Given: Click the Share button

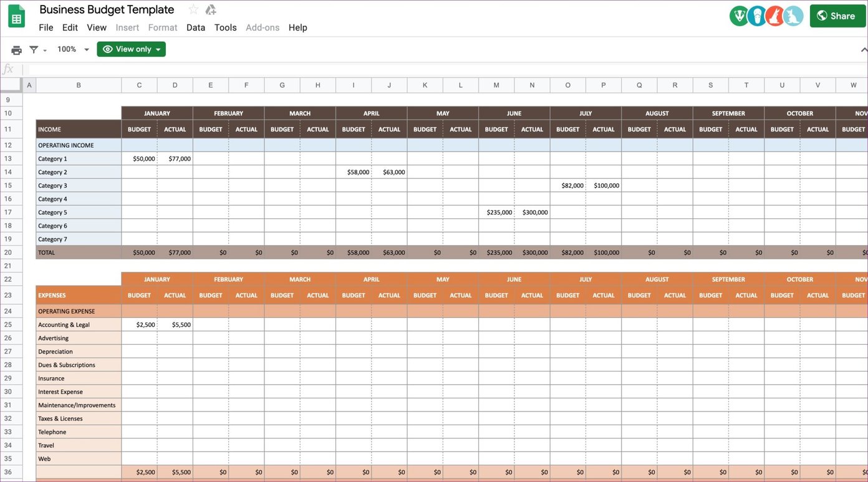Looking at the screenshot, I should pyautogui.click(x=837, y=16).
